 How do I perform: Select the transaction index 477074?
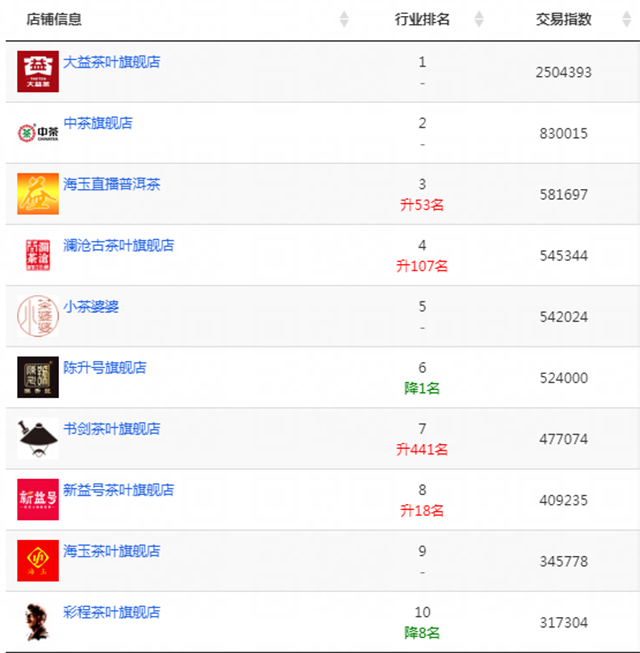pos(564,439)
